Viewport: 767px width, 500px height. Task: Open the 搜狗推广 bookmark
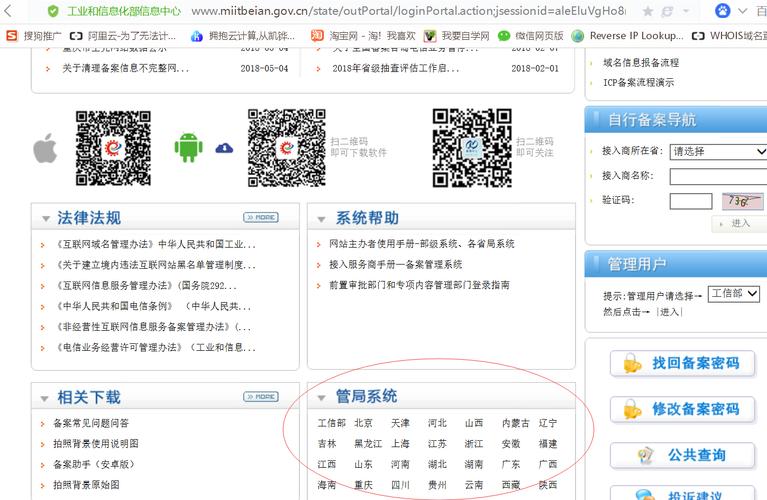point(33,36)
